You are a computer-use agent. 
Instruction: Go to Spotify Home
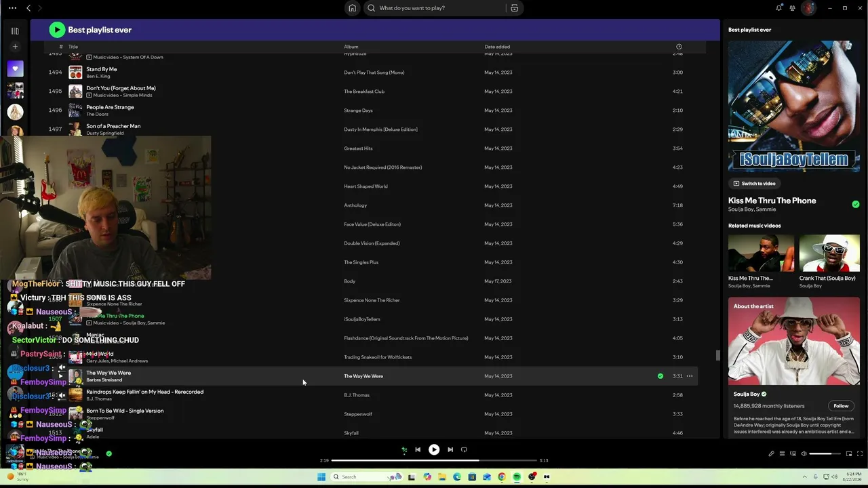coord(352,8)
